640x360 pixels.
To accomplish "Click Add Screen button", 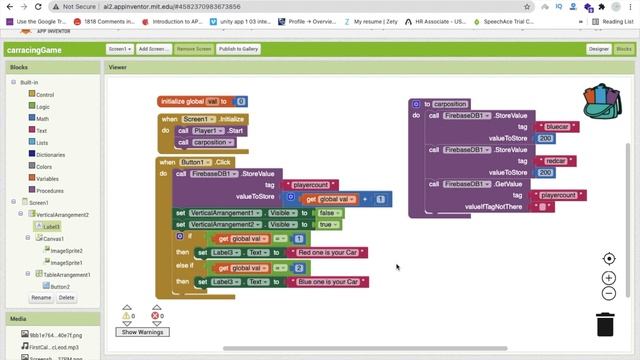I will tap(153, 49).
